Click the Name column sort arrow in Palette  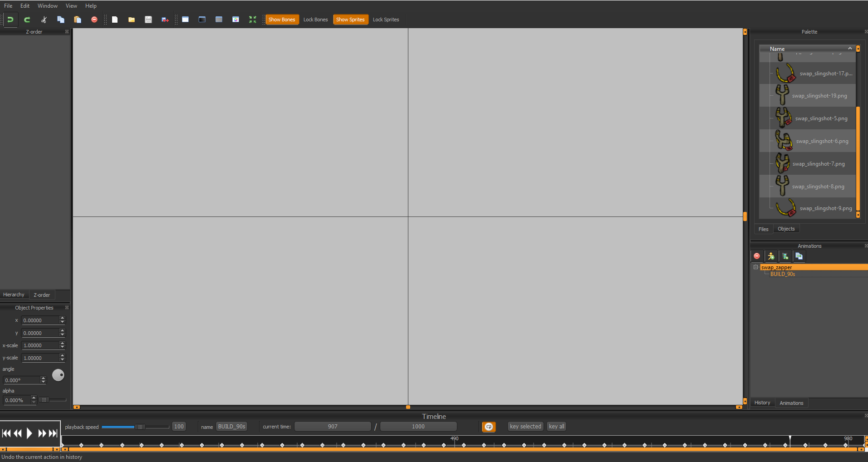click(850, 49)
